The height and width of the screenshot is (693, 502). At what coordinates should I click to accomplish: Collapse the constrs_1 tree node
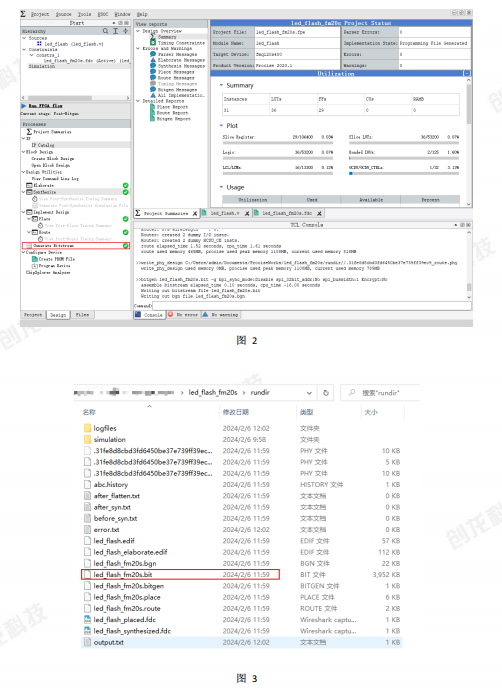[x=32, y=55]
